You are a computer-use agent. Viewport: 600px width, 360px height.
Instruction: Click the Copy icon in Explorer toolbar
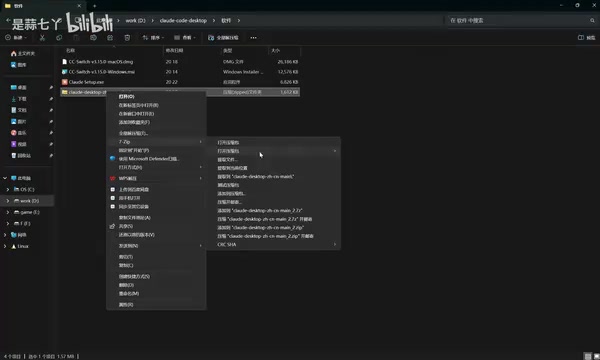59,37
